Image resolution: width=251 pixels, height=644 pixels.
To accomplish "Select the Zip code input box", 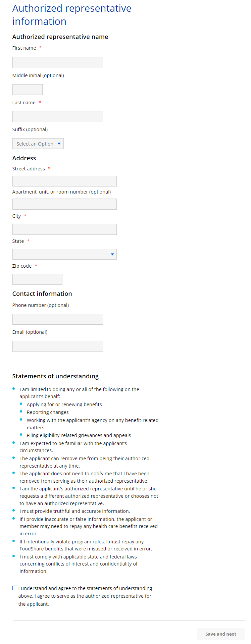I will [x=37, y=279].
